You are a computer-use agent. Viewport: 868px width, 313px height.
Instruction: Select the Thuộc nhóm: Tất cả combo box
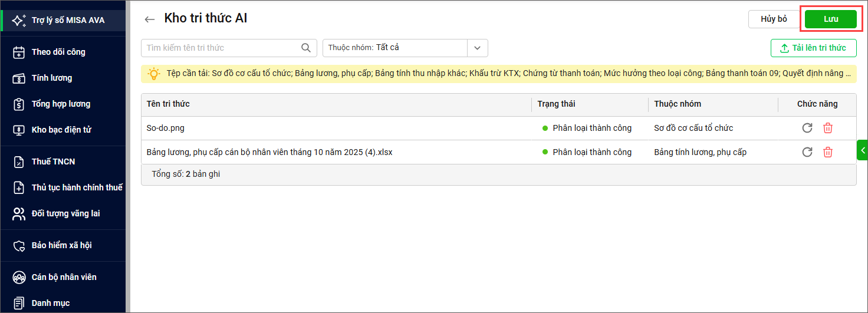click(x=395, y=48)
